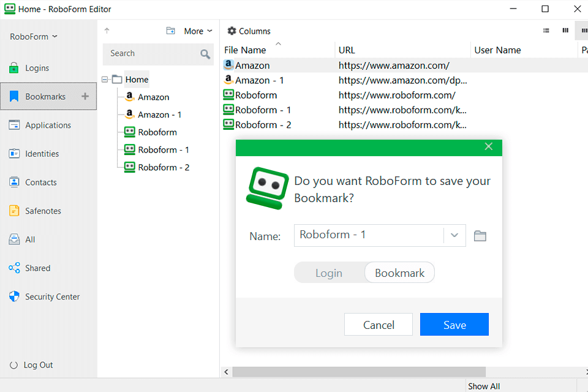Select the Identities sidebar item
588x392 pixels.
pyautogui.click(x=42, y=154)
